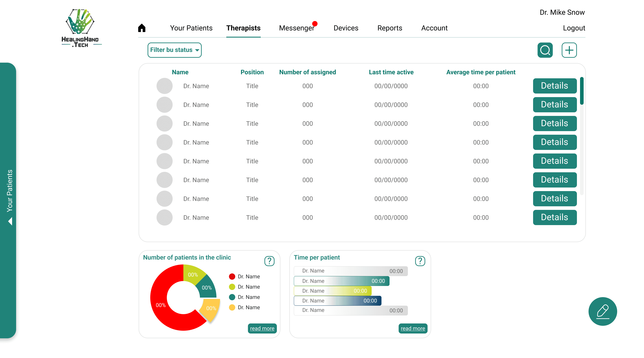Open the floating pencil edit button
644x358 pixels.
602,311
